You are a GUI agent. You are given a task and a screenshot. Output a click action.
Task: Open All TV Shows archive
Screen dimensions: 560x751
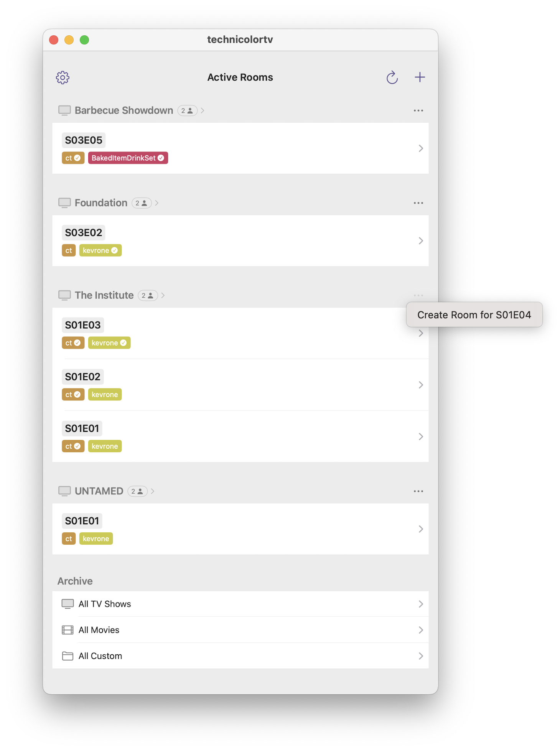coord(240,604)
